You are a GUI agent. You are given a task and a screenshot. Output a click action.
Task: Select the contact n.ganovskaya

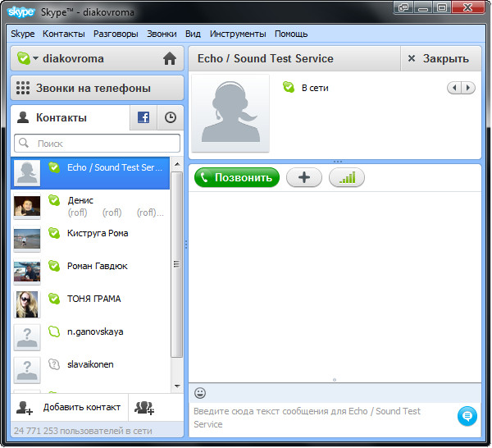pos(90,337)
